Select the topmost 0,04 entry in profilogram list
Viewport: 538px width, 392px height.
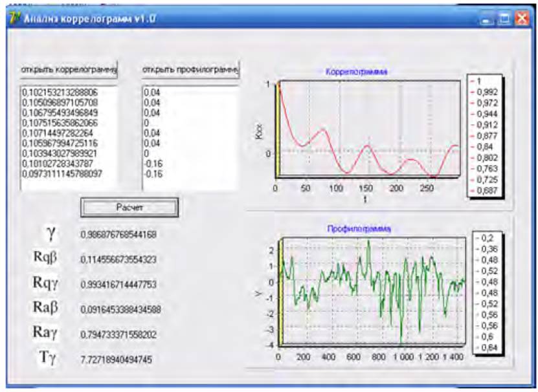151,93
